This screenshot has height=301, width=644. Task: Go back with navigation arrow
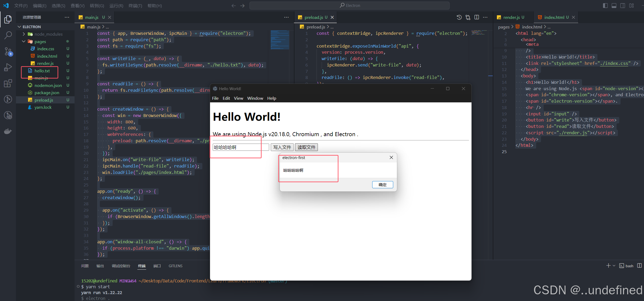233,6
